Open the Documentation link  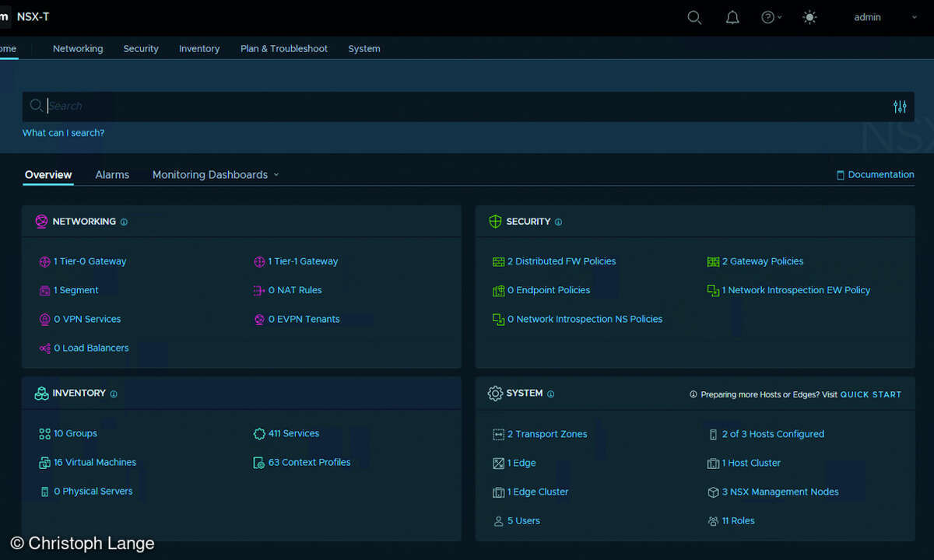(x=875, y=175)
